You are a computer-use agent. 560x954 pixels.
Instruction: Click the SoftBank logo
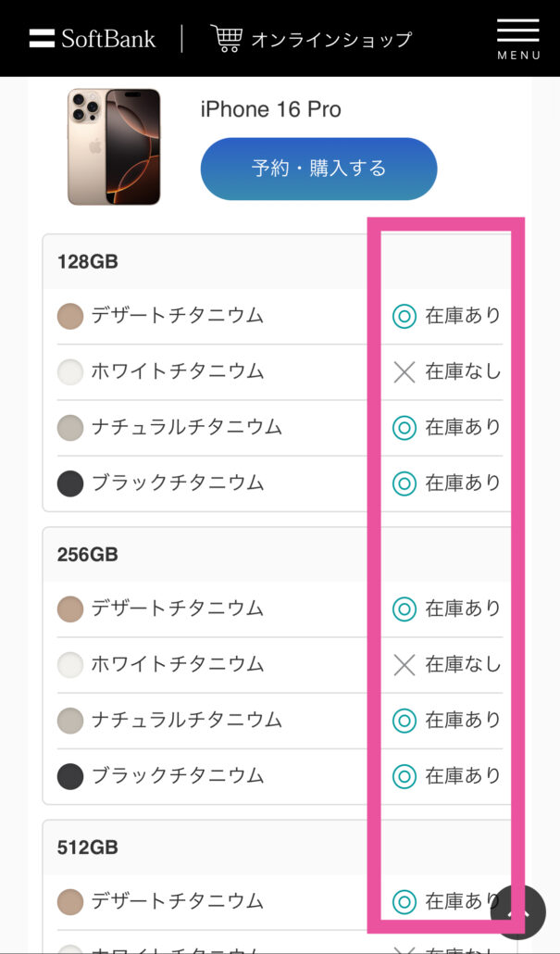click(x=92, y=39)
